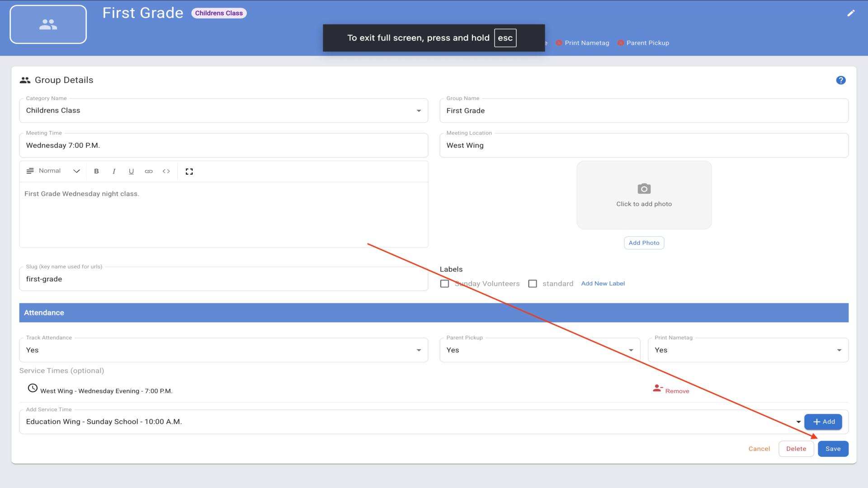The height and width of the screenshot is (488, 868).
Task: Remove the West Wing Wednesday service time
Action: point(671,390)
